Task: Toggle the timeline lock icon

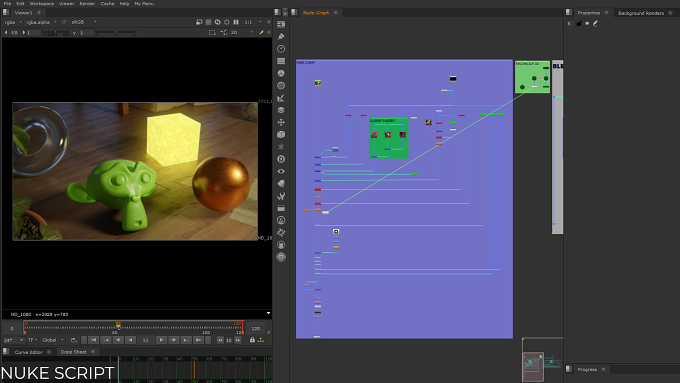Action: (252, 340)
